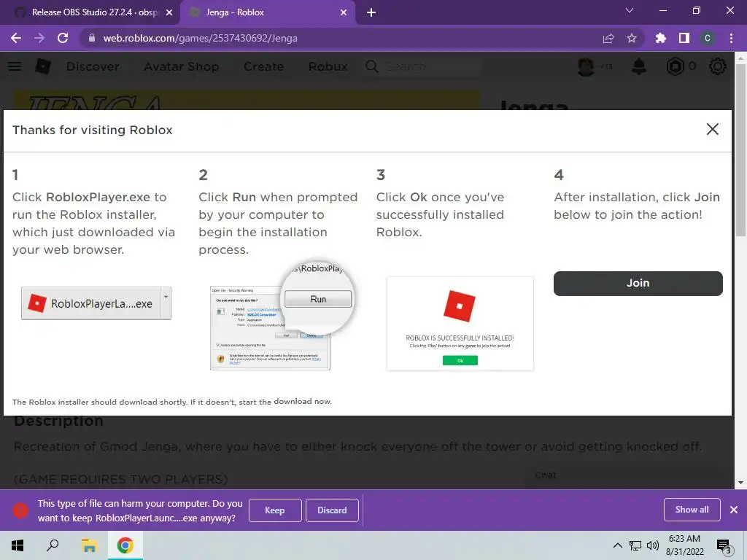The height and width of the screenshot is (560, 747).
Task: Click the Roblox logo icon
Action: 43,66
